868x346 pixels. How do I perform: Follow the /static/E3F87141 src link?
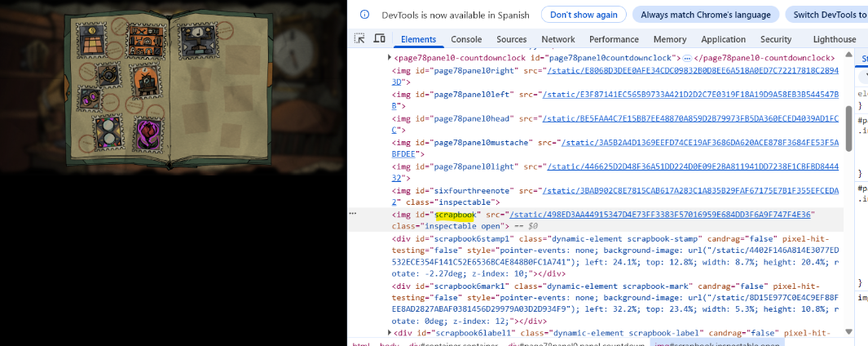[x=690, y=95]
